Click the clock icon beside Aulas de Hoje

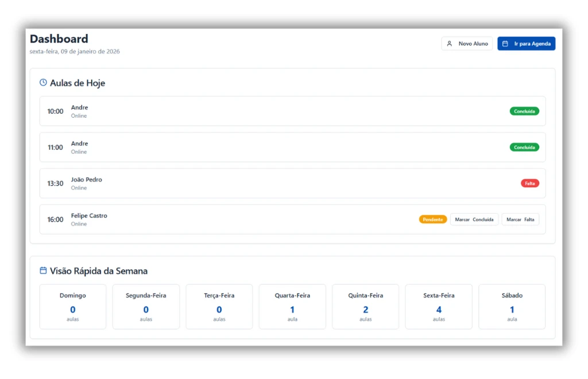[43, 83]
